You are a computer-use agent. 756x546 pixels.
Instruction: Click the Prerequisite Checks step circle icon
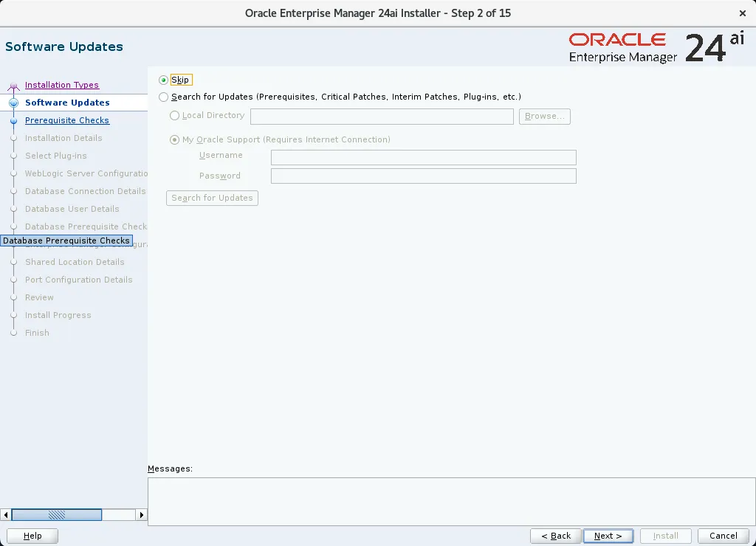13,120
